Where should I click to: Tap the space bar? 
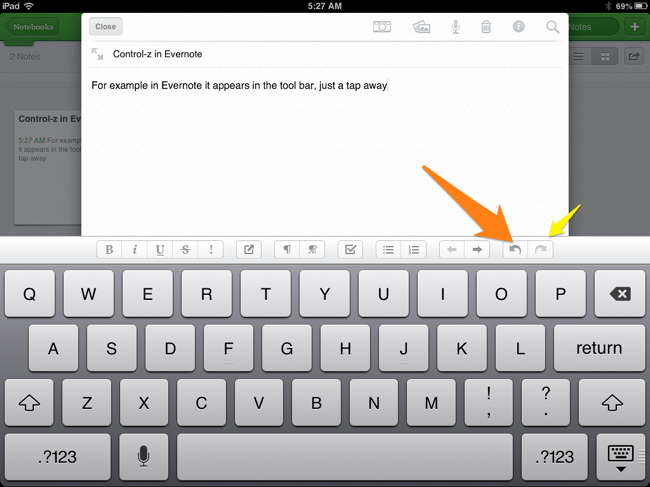345,457
